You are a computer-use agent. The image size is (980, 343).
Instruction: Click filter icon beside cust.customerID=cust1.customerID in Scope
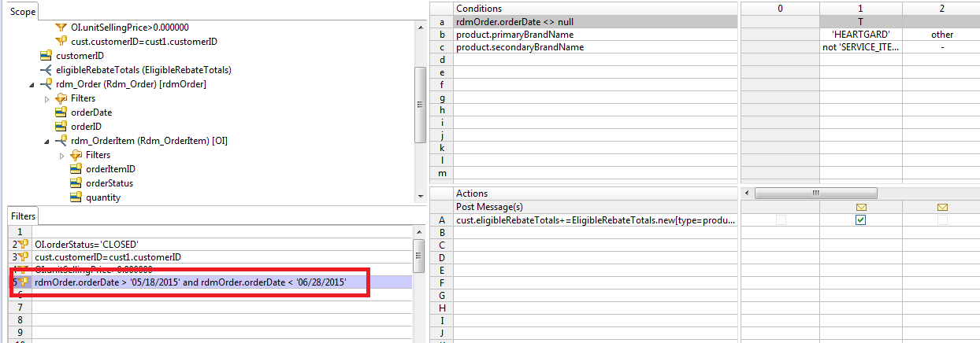pyautogui.click(x=61, y=42)
